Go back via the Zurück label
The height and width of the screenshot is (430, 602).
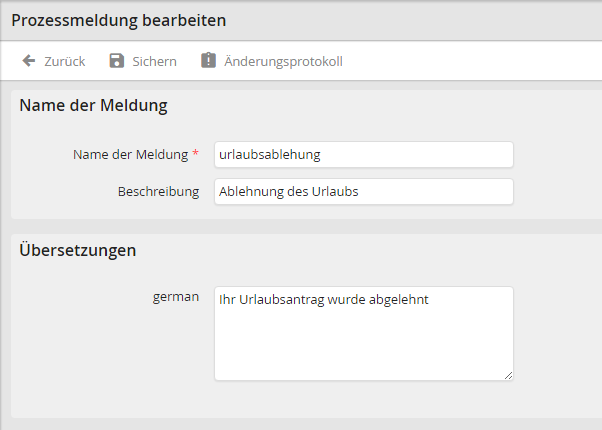(x=65, y=61)
